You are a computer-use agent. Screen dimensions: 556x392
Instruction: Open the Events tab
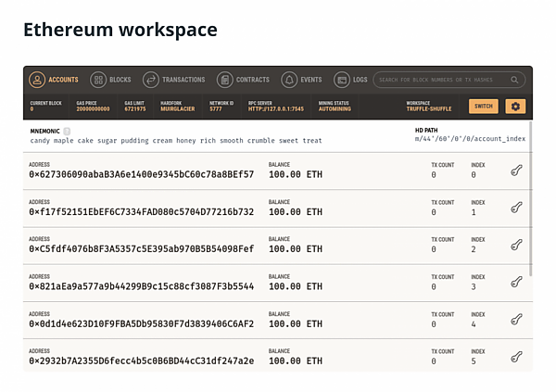pos(301,80)
